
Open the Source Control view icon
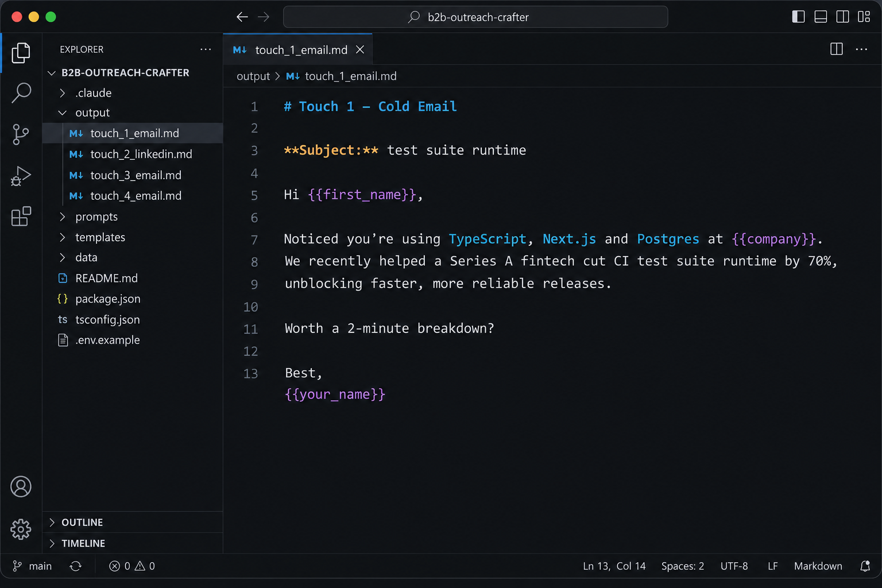click(21, 134)
